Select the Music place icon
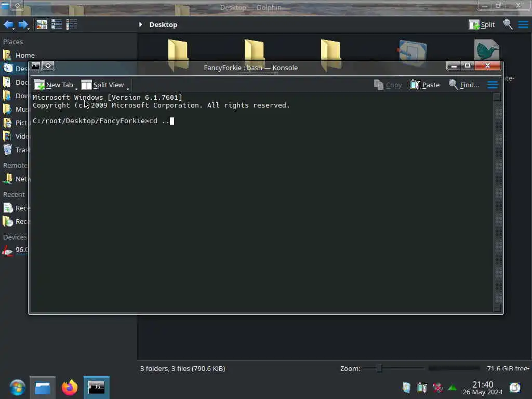 coord(7,109)
